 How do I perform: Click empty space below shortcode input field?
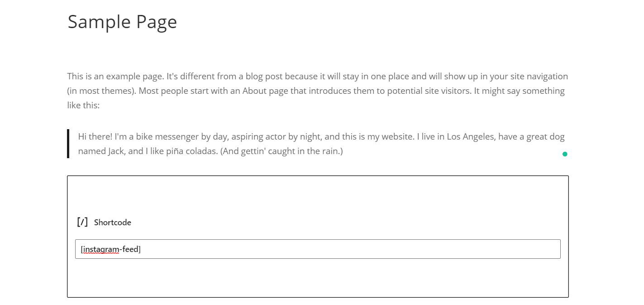tap(317, 279)
